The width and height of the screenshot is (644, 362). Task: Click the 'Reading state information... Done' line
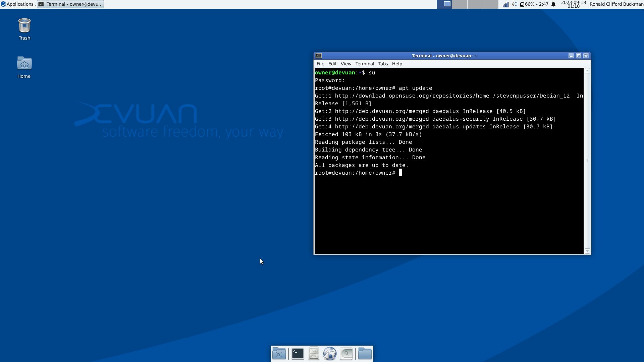(x=370, y=158)
